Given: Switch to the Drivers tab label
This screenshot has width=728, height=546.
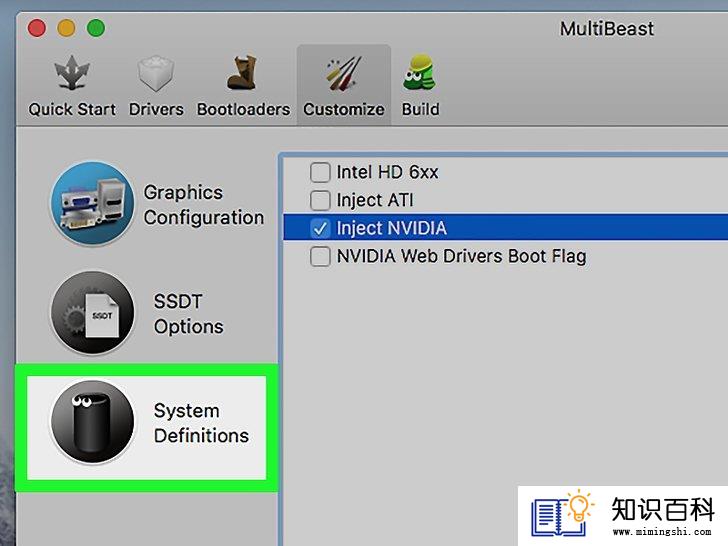Looking at the screenshot, I should pyautogui.click(x=156, y=110).
